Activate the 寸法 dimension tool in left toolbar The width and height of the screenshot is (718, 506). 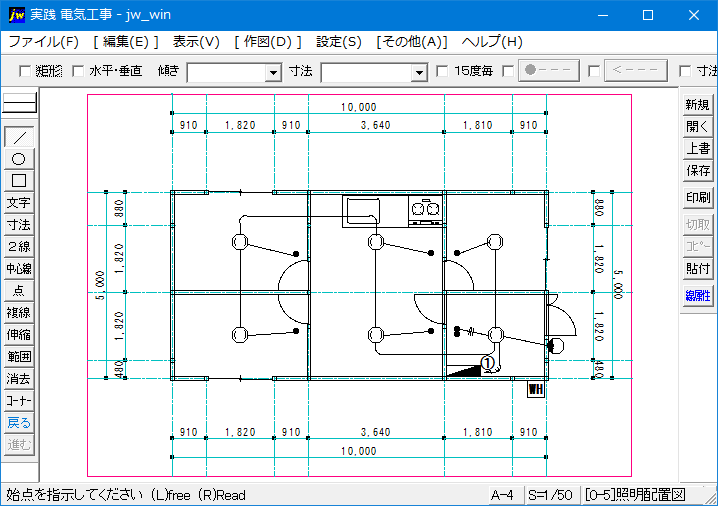coord(19,225)
